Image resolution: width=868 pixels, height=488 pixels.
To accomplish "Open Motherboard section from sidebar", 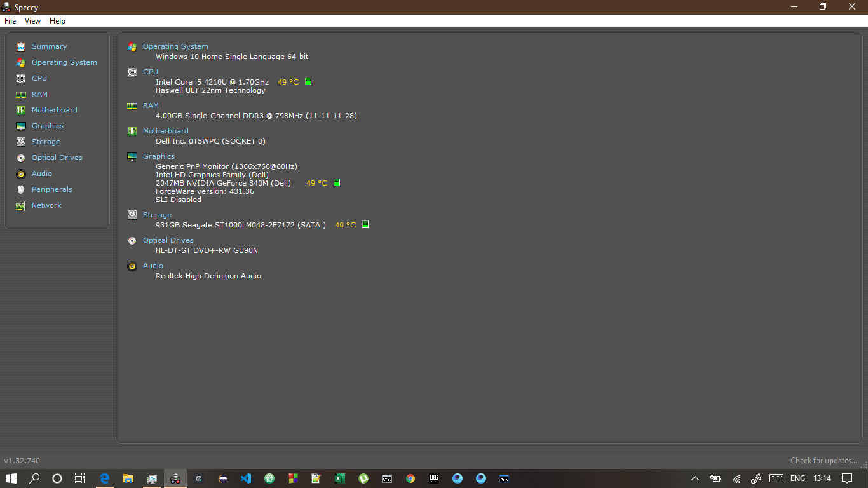I will tap(55, 110).
